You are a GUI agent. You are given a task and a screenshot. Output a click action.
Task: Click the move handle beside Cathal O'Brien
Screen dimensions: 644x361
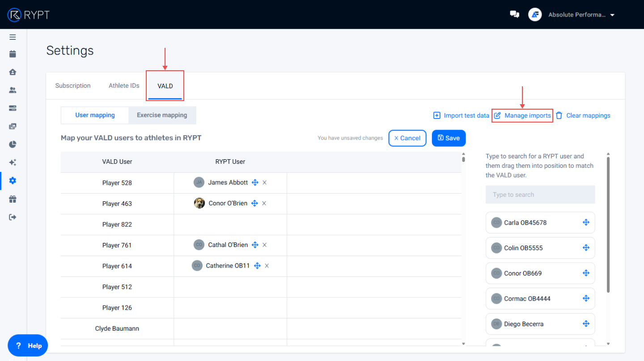point(255,245)
